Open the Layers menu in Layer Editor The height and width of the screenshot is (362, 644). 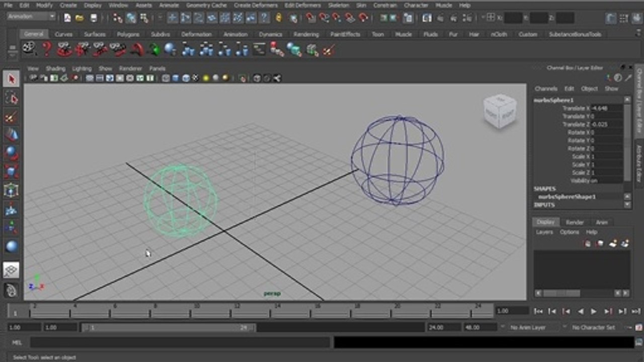click(544, 232)
